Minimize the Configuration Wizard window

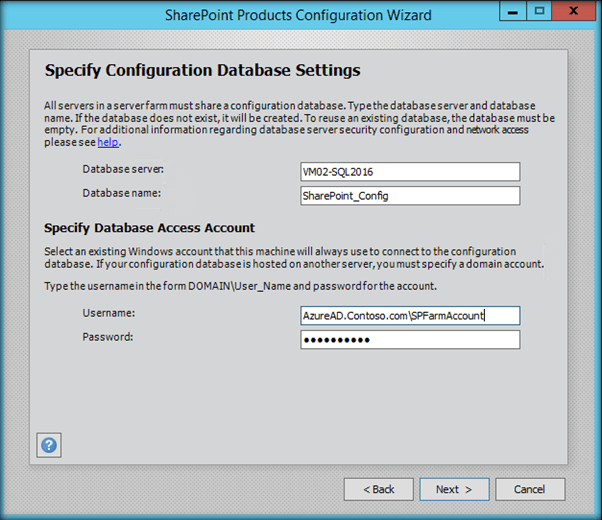511,11
